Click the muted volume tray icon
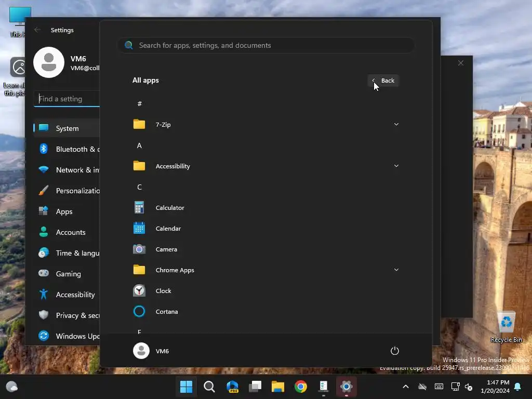The image size is (532, 399). click(x=469, y=387)
